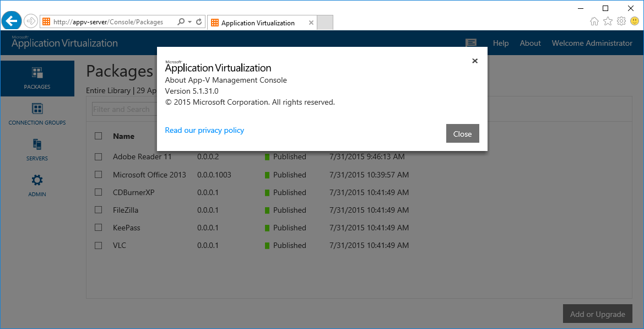Select the KeePass package name

pos(127,228)
